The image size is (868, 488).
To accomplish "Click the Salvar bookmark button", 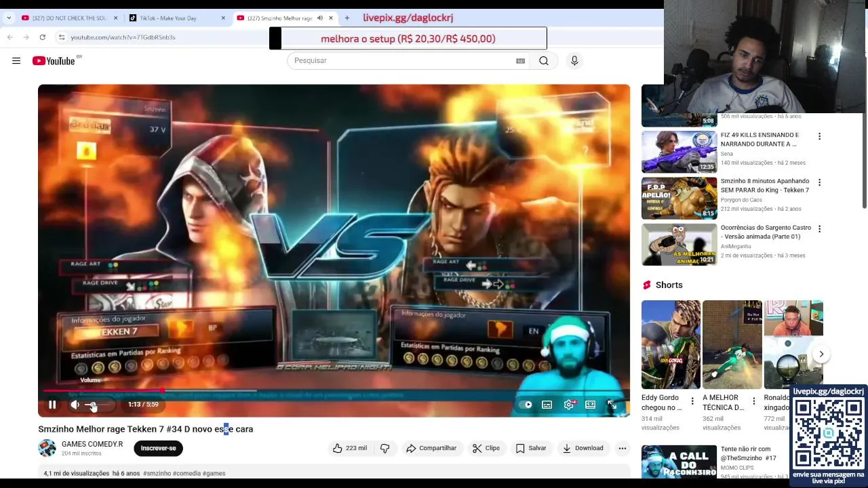I will pyautogui.click(x=531, y=448).
